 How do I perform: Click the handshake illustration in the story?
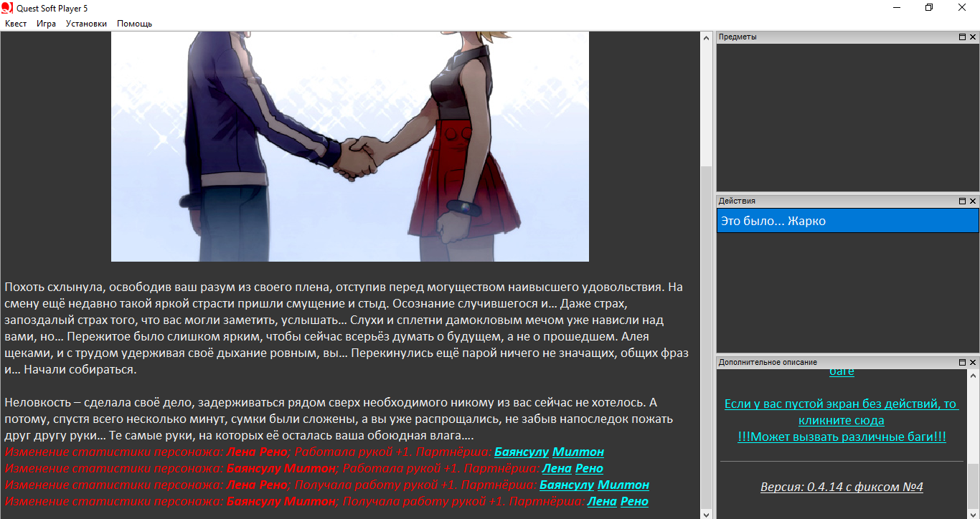point(350,147)
